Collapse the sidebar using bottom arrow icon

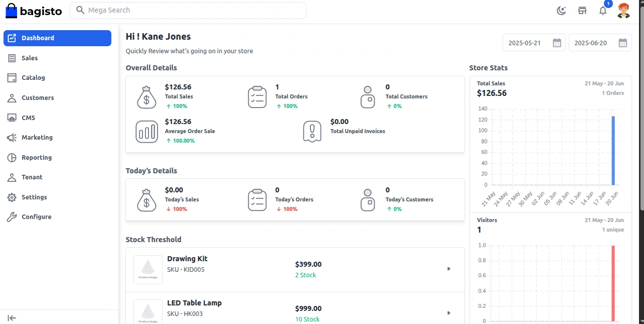[x=12, y=317]
